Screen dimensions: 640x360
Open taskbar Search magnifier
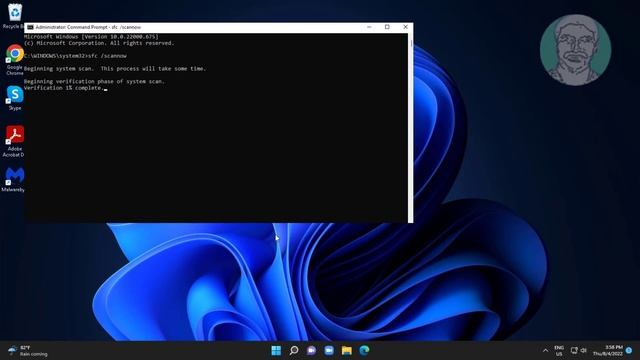294,350
